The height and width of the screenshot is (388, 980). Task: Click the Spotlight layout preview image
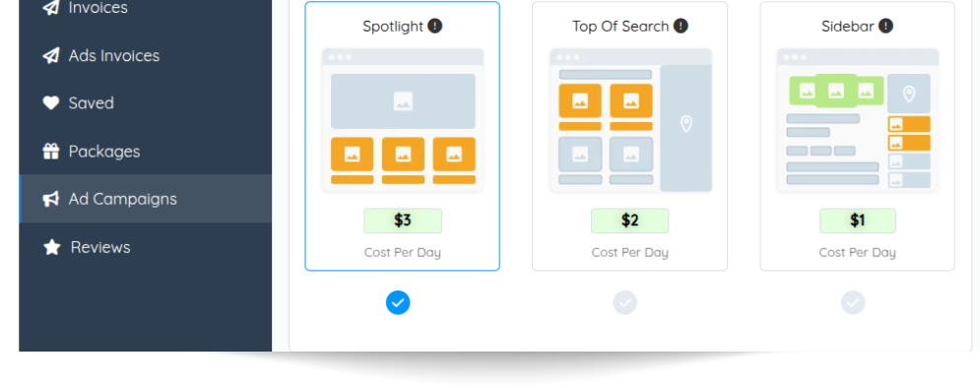click(403, 120)
